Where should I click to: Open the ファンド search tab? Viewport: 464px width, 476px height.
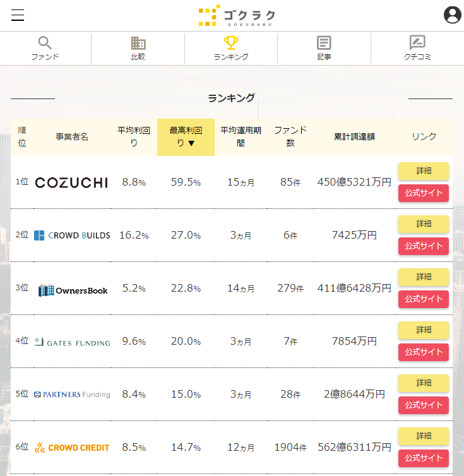tap(45, 48)
